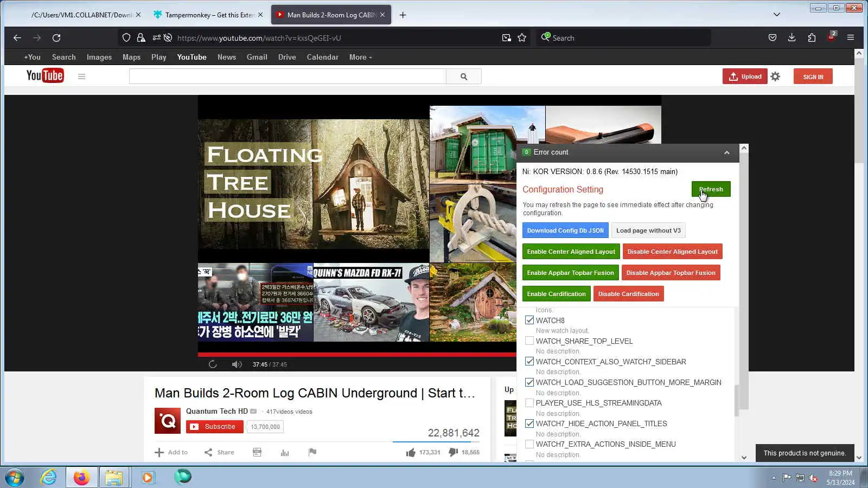Screen dimensions: 868x488
Task: Go back using the browser back arrow
Action: coord(17,38)
